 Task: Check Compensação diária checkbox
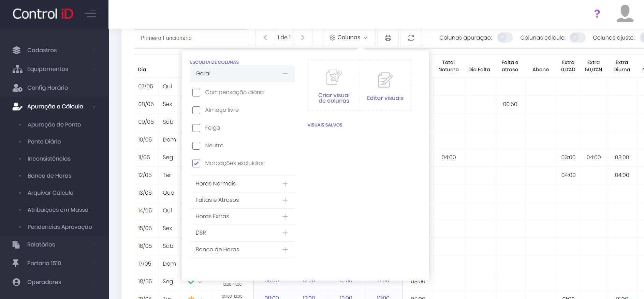(x=196, y=92)
